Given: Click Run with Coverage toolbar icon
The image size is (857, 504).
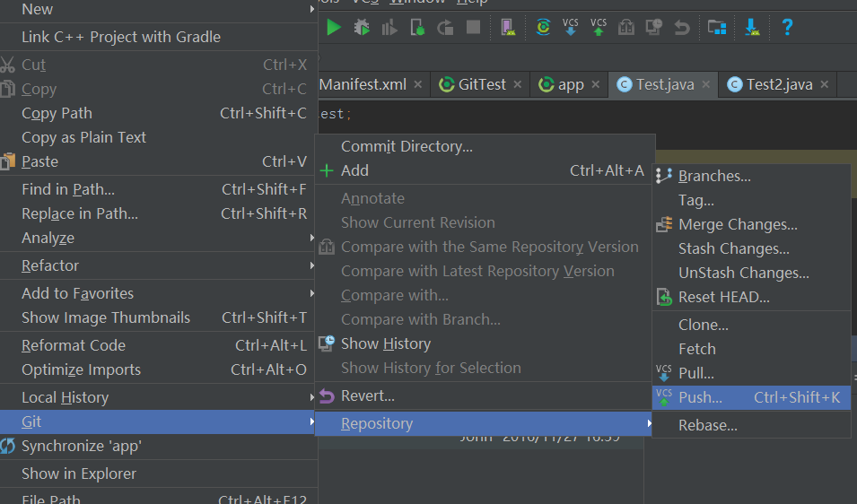Looking at the screenshot, I should point(389,27).
